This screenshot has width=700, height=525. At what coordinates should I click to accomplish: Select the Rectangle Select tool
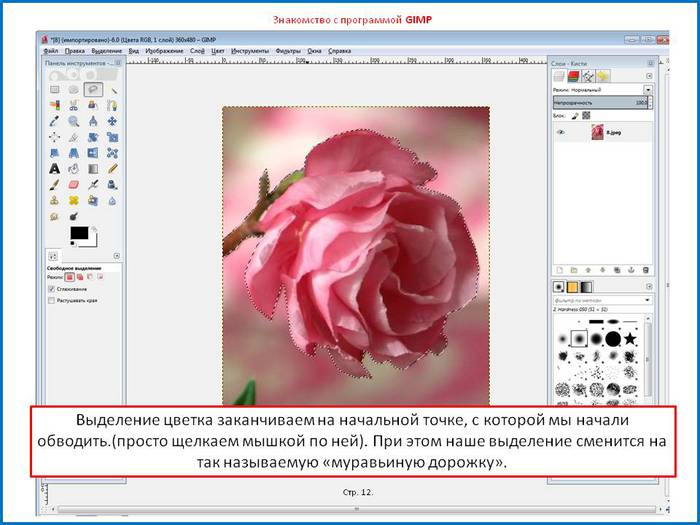[54, 90]
